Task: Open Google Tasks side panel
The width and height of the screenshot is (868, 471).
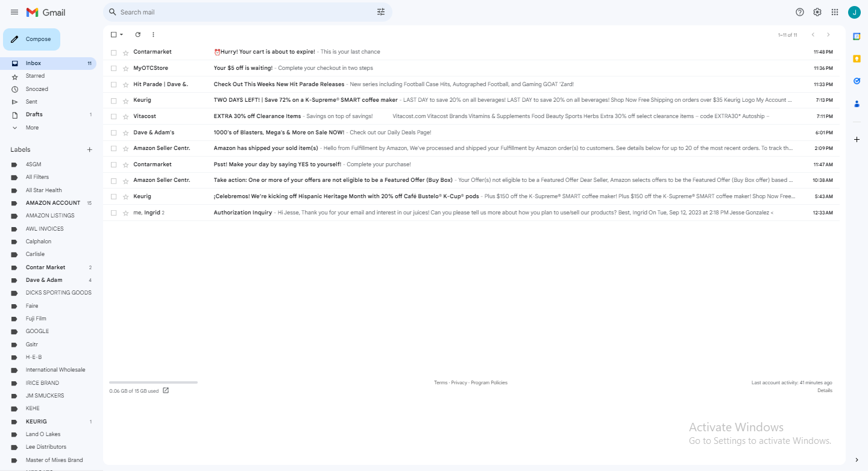Action: (x=857, y=81)
